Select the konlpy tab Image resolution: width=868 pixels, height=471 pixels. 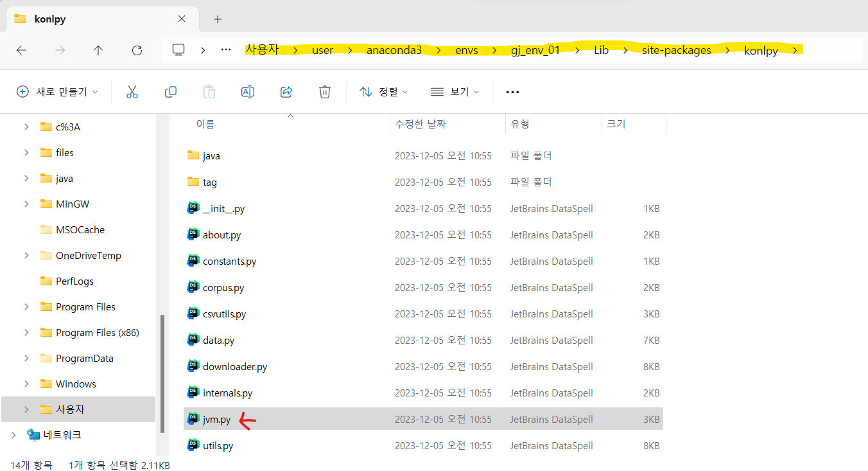coord(101,19)
